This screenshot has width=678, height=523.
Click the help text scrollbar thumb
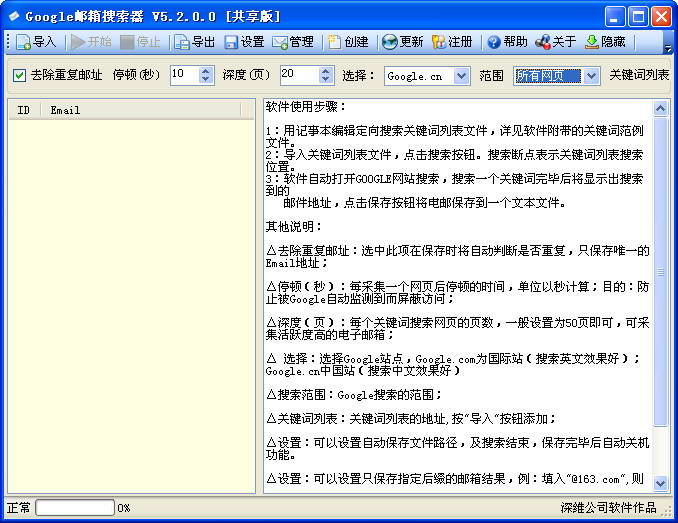[660, 272]
